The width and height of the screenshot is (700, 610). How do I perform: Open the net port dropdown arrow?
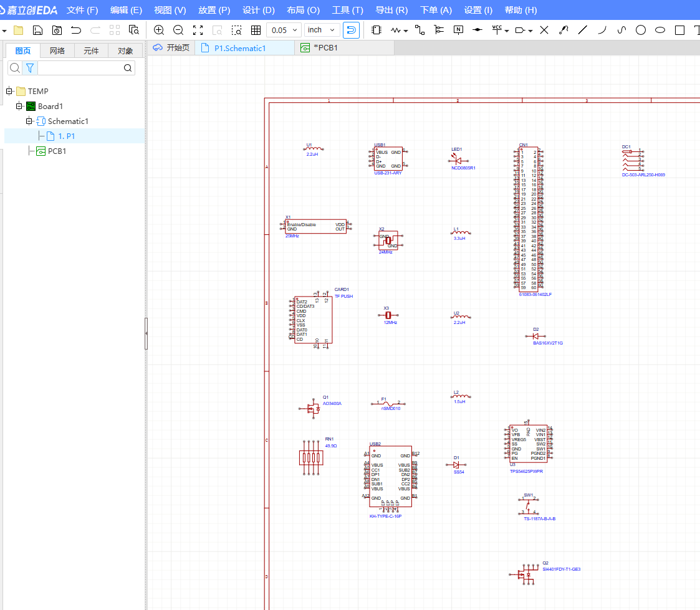point(530,31)
